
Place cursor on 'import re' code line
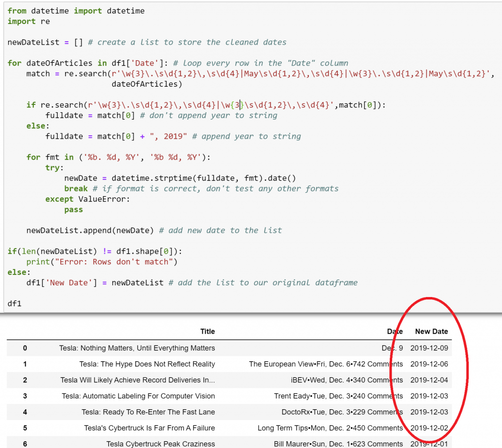[x=29, y=22]
